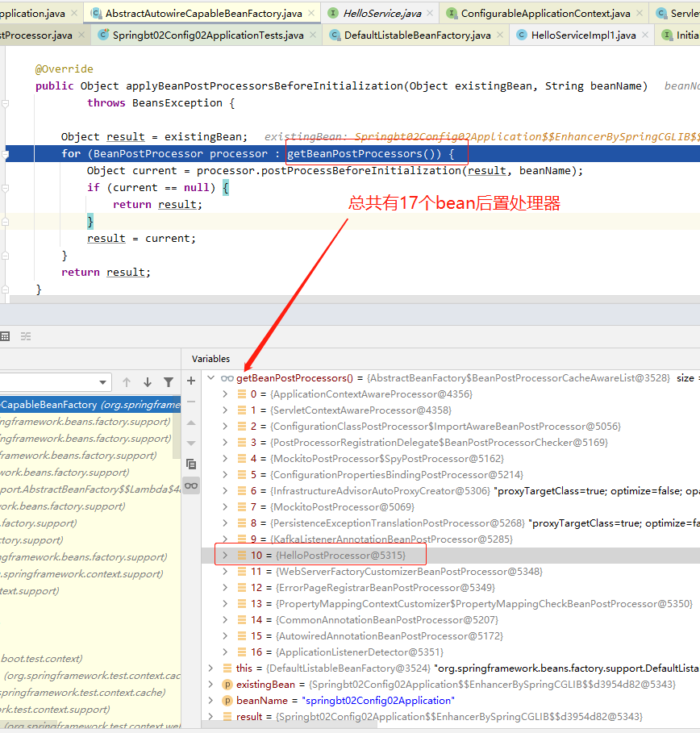
Task: Remove the selected watch with minus icon
Action: (x=191, y=402)
